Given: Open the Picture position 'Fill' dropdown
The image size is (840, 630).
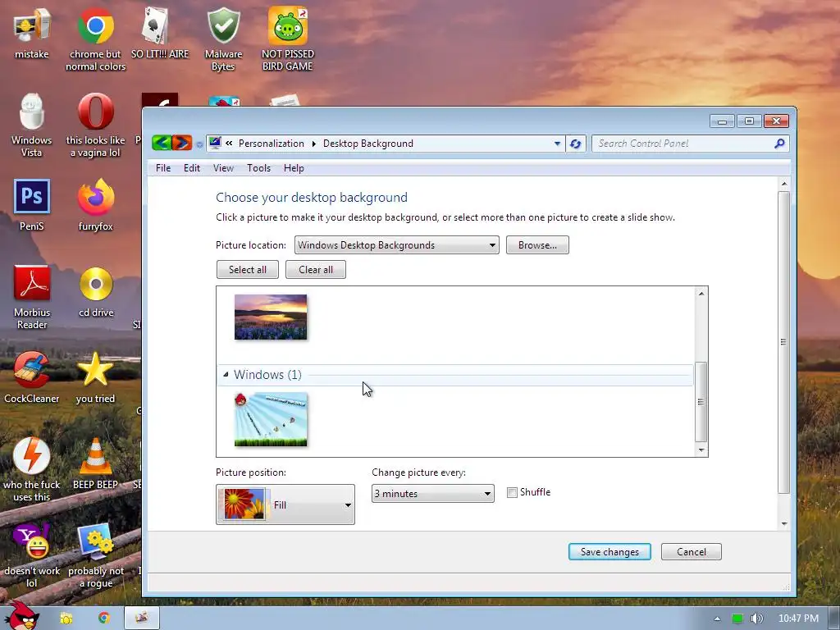Looking at the screenshot, I should 285,504.
